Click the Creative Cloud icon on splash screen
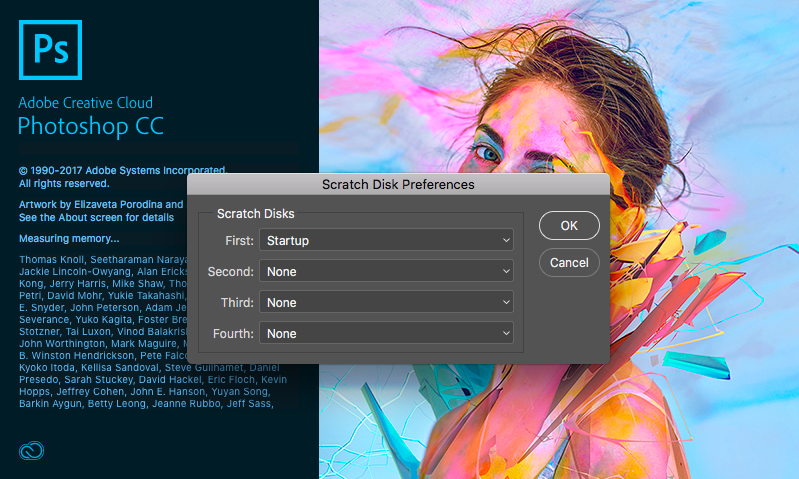799x479 pixels. [x=32, y=450]
